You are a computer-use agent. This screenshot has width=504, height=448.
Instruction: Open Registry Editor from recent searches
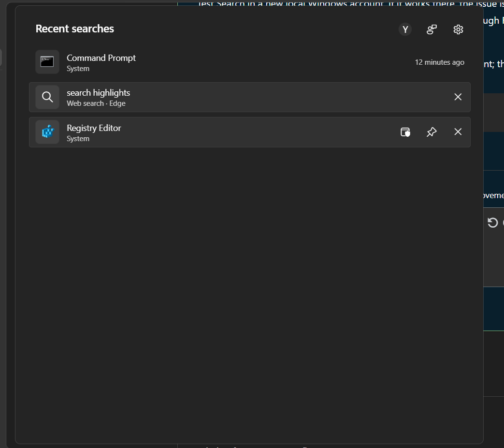(x=250, y=132)
